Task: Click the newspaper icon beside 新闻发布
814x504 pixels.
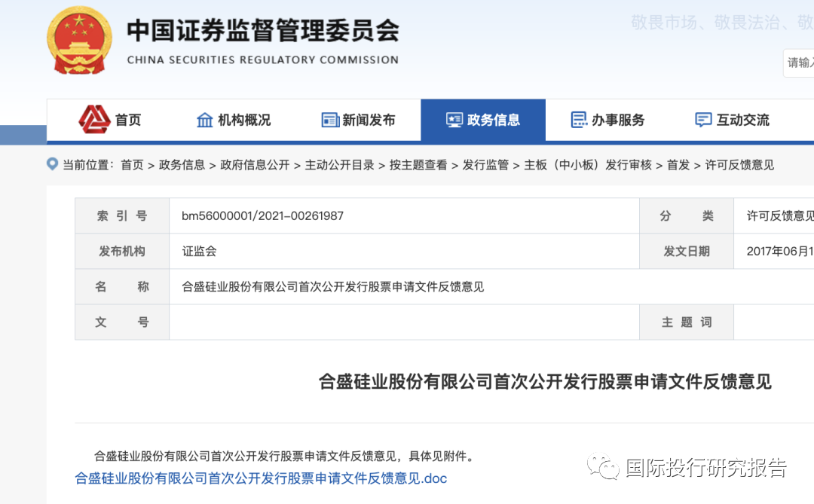Action: point(330,120)
